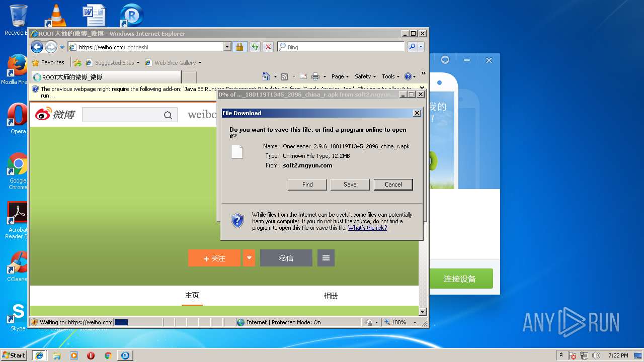The height and width of the screenshot is (362, 644).
Task: Open VLC media player desktop shortcut
Action: click(56, 15)
